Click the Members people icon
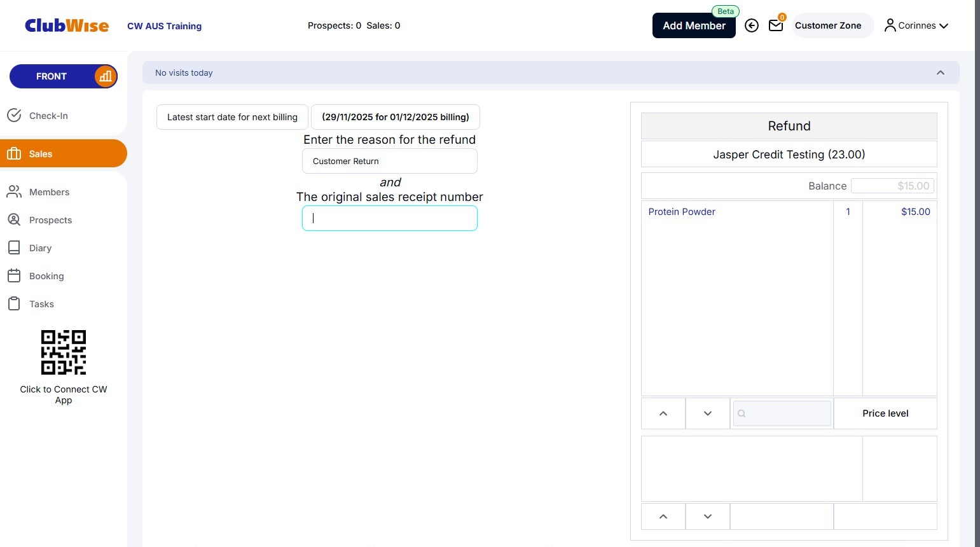The image size is (980, 547). [x=14, y=191]
